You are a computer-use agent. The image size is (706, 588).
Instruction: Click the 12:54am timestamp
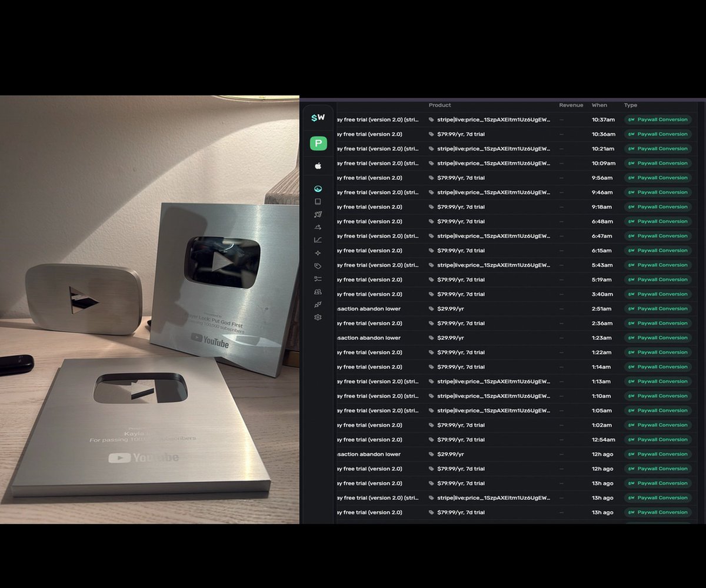[603, 440]
